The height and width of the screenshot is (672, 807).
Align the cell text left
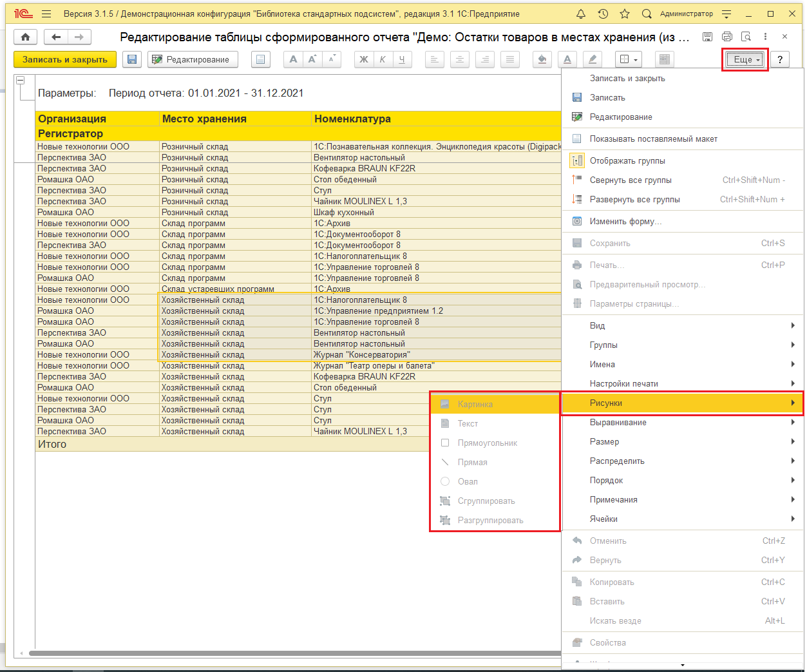435,59
